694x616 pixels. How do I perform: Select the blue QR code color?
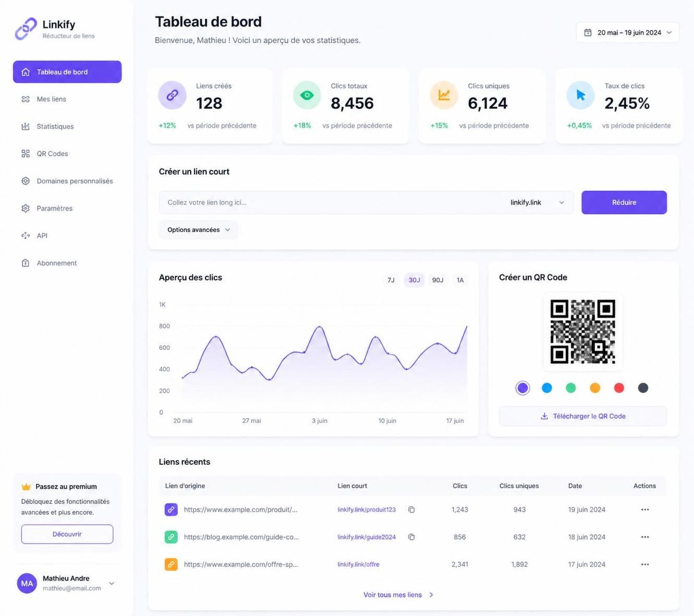[547, 388]
